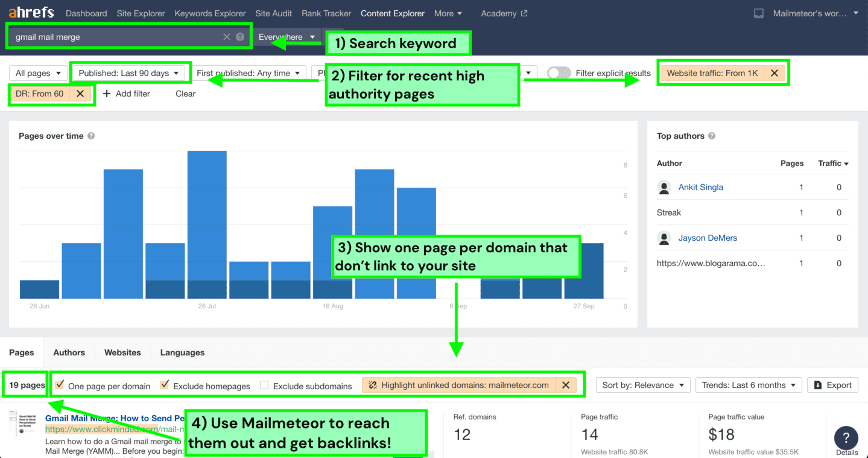Screen dimensions: 868x458
Task: Click the unlinked domains link icon
Action: pyautogui.click(x=373, y=385)
